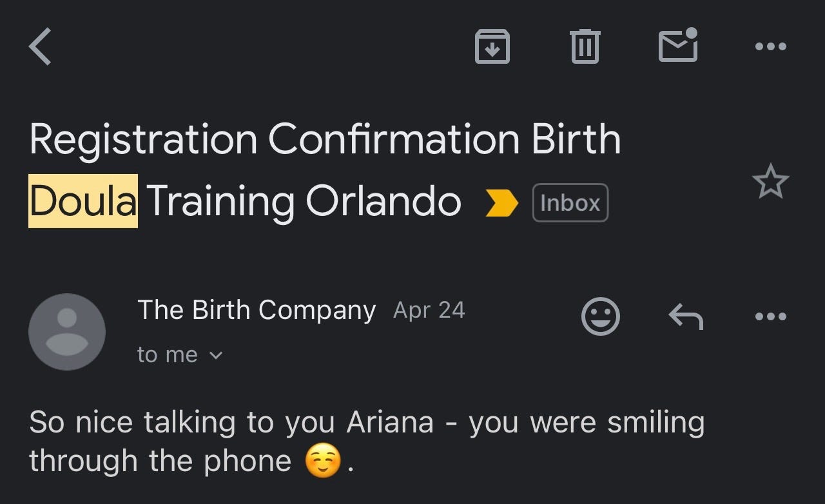Image resolution: width=825 pixels, height=504 pixels.
Task: Expand recipient details chevron next to 'to me'
Action: [x=216, y=355]
